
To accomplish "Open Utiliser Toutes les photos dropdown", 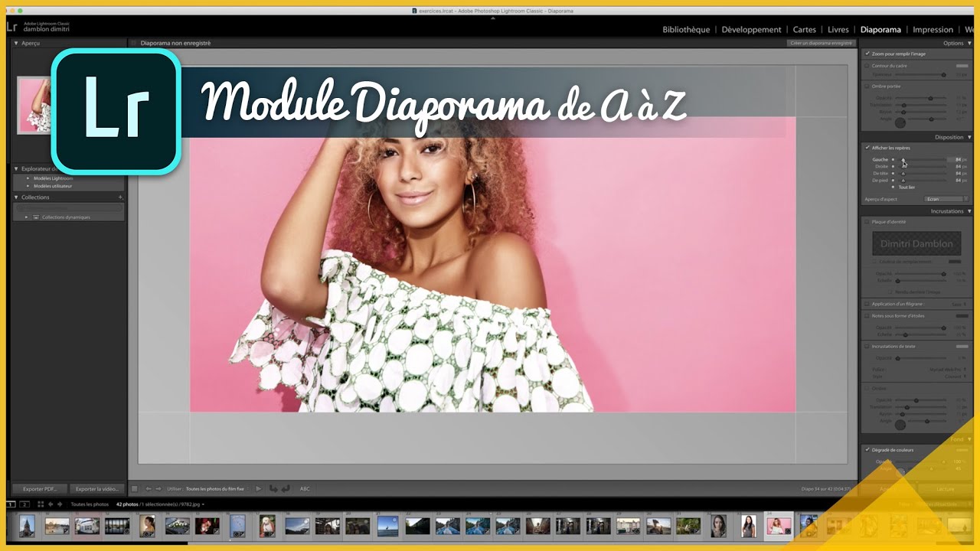I will tap(217, 489).
